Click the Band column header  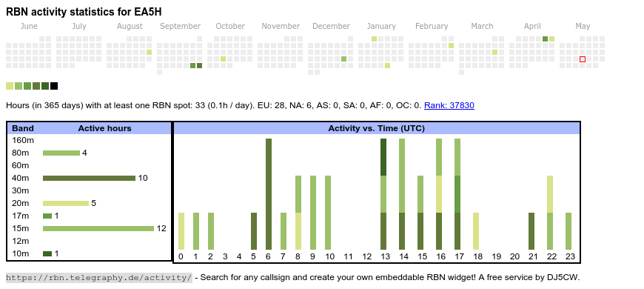click(x=23, y=128)
